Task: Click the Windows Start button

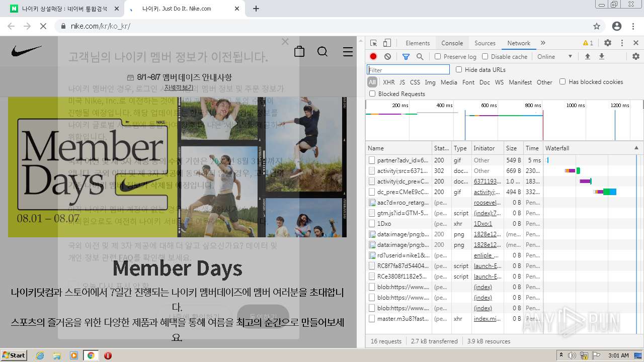Action: click(14, 355)
